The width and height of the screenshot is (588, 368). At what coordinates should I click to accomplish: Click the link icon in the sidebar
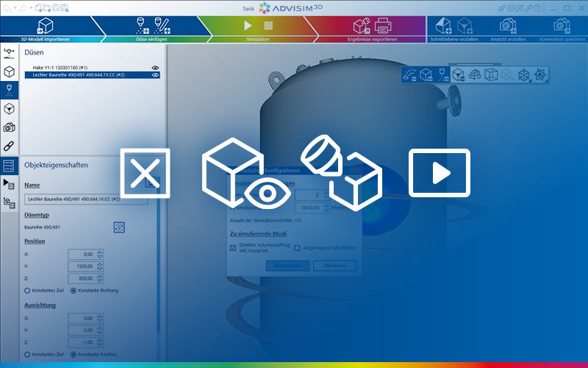click(9, 146)
